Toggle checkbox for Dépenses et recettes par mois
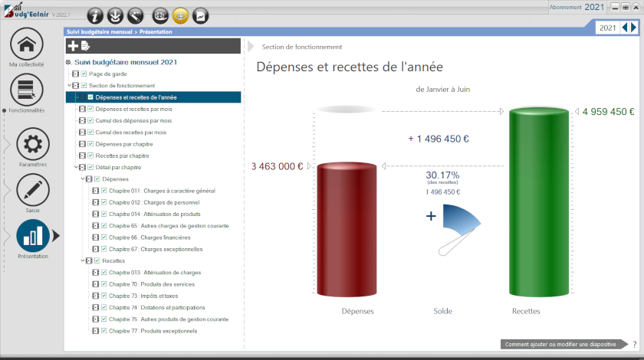This screenshot has height=360, width=644. point(90,109)
